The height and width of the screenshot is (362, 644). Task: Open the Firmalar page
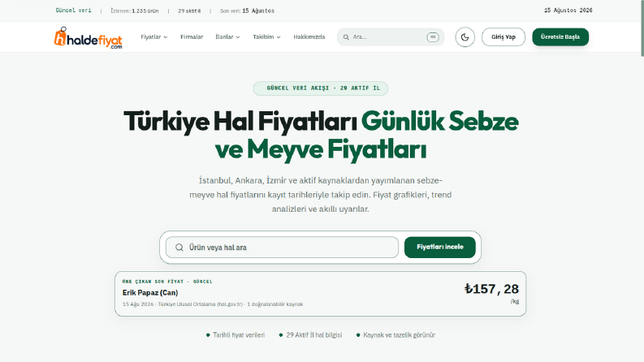click(x=192, y=37)
